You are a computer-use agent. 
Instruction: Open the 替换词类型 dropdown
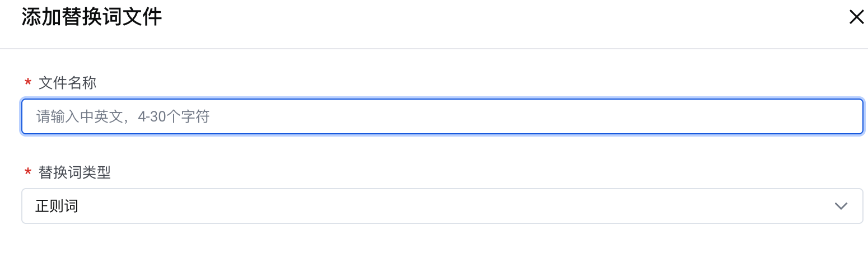coord(441,206)
